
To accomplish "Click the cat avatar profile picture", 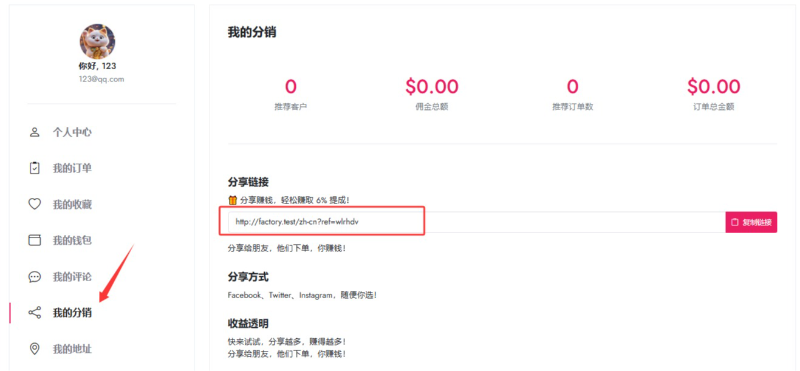I will pos(97,41).
